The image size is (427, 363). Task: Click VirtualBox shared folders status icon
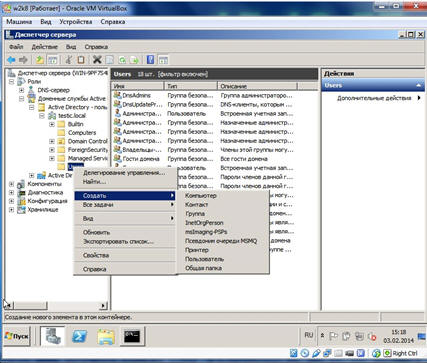tap(338, 353)
